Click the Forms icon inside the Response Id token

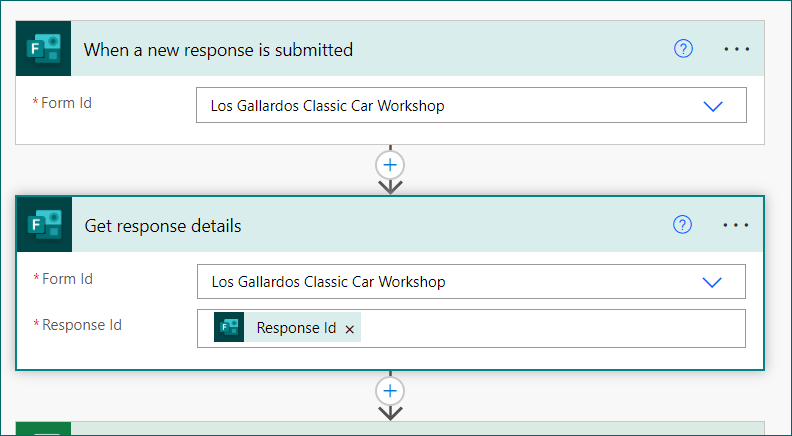(229, 328)
